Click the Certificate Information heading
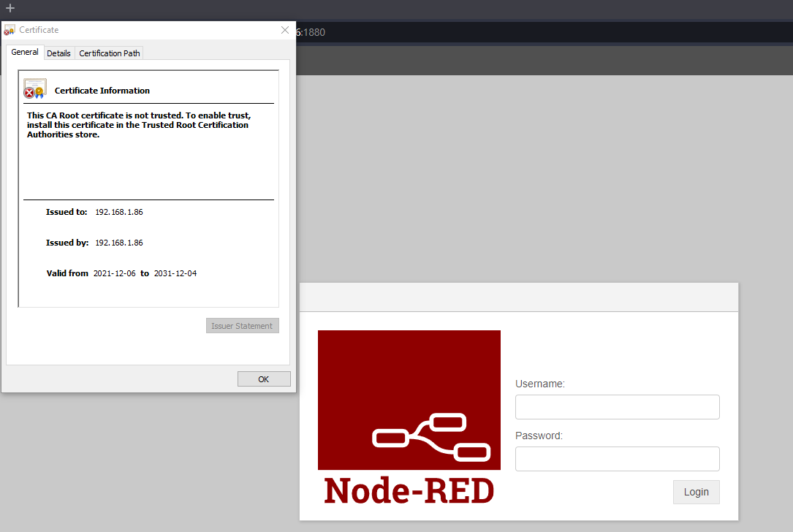This screenshot has height=532, width=793. [102, 91]
